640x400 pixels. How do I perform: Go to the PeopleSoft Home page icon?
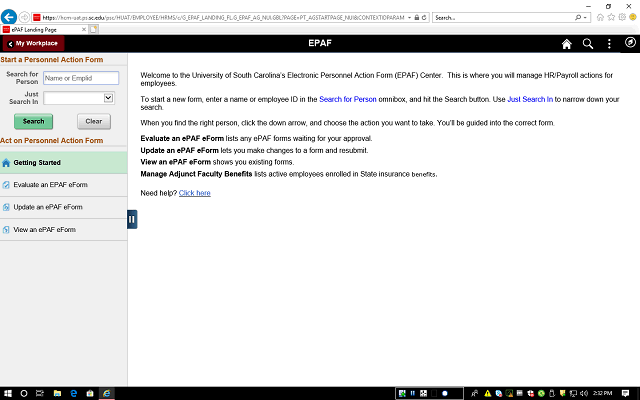coord(567,44)
